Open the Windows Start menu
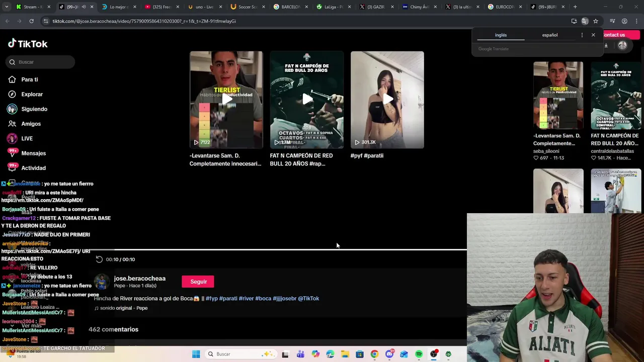 click(x=196, y=354)
